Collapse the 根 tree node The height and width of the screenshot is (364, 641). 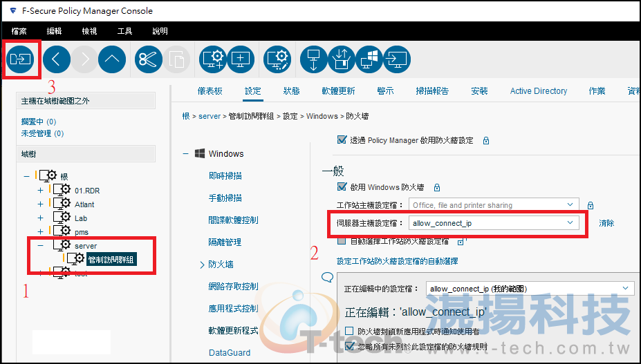pyautogui.click(x=26, y=177)
